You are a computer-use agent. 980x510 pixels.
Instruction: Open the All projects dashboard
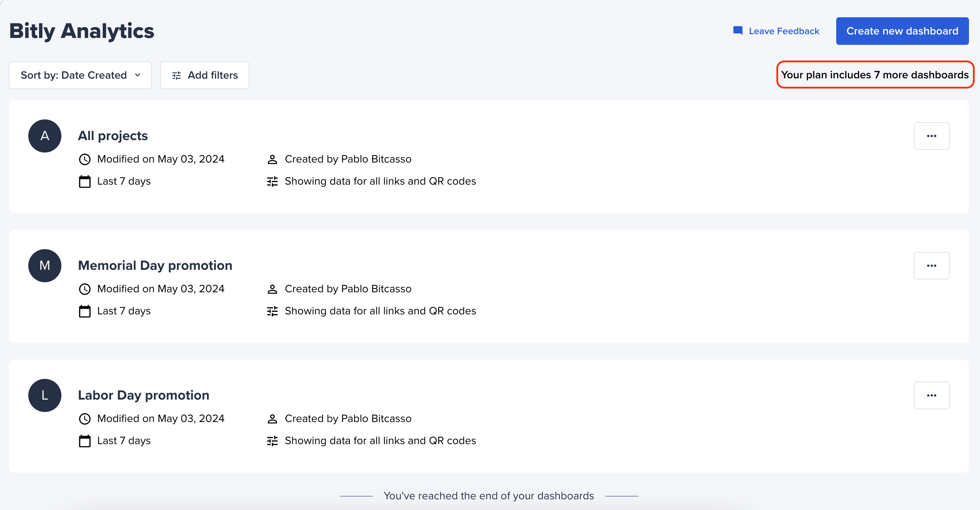(113, 136)
